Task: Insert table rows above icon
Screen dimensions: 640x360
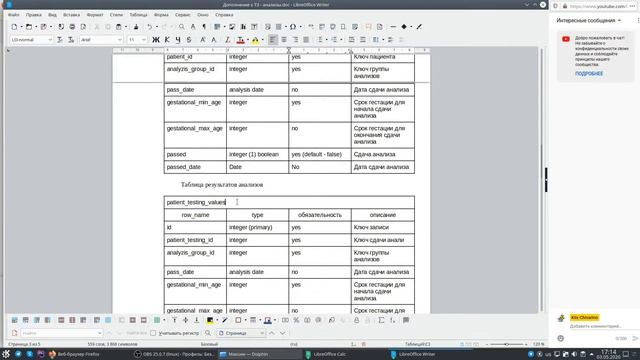Action: pos(14,320)
